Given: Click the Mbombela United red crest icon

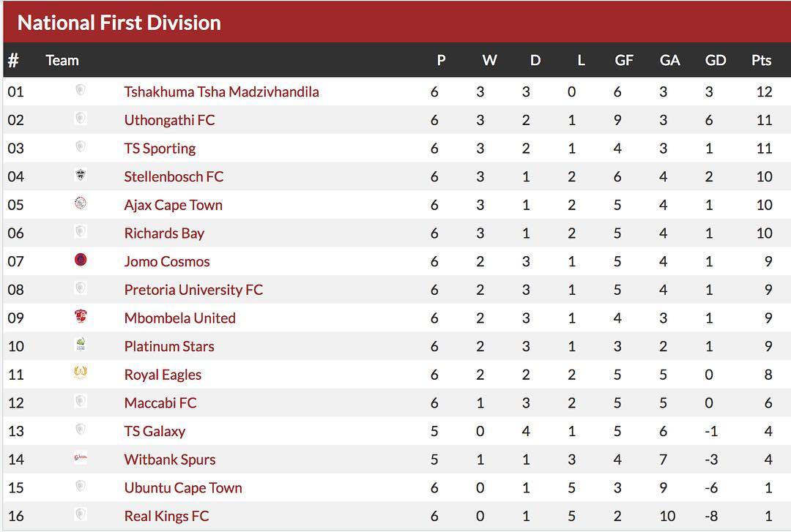Looking at the screenshot, I should coord(81,317).
